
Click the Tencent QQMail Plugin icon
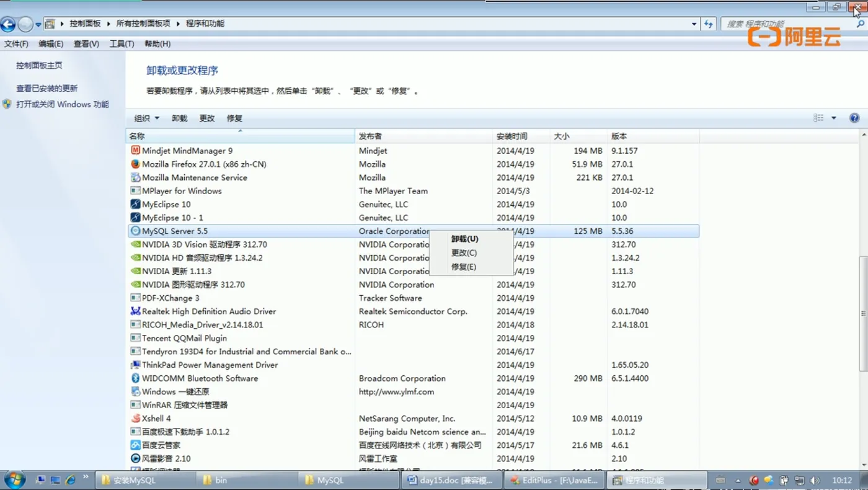tap(135, 338)
